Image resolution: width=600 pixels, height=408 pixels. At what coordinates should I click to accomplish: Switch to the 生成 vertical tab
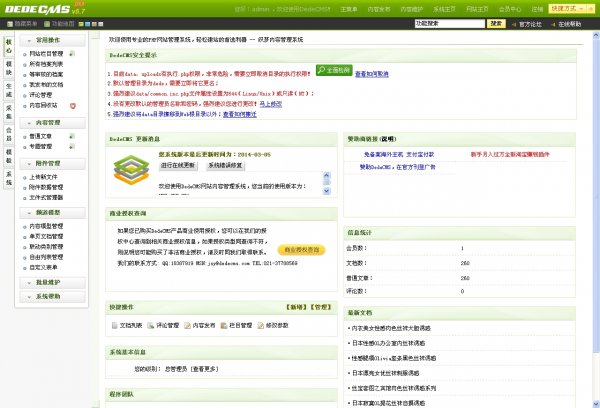[x=8, y=90]
